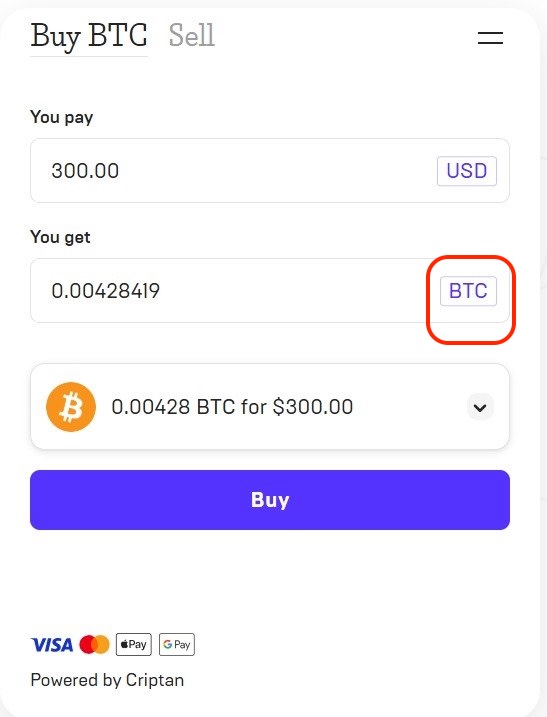This screenshot has width=547, height=717.
Task: Click the You get label
Action: [x=60, y=237]
